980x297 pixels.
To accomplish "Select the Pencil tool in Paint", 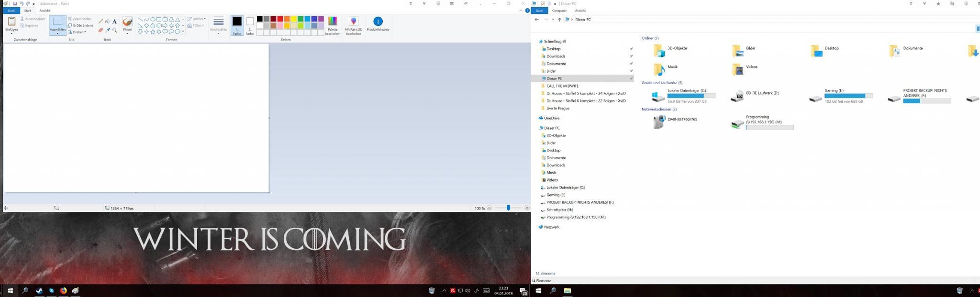I will [x=100, y=22].
